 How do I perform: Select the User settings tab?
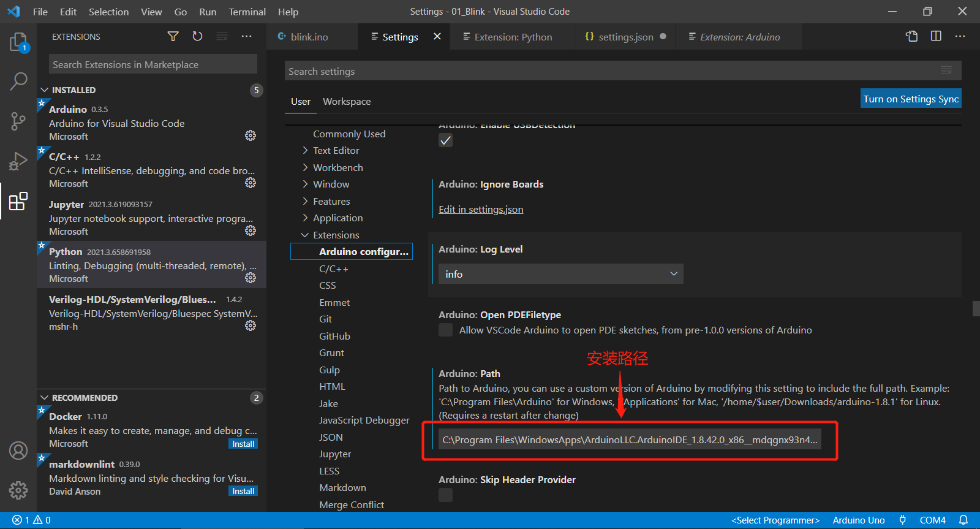click(x=301, y=101)
